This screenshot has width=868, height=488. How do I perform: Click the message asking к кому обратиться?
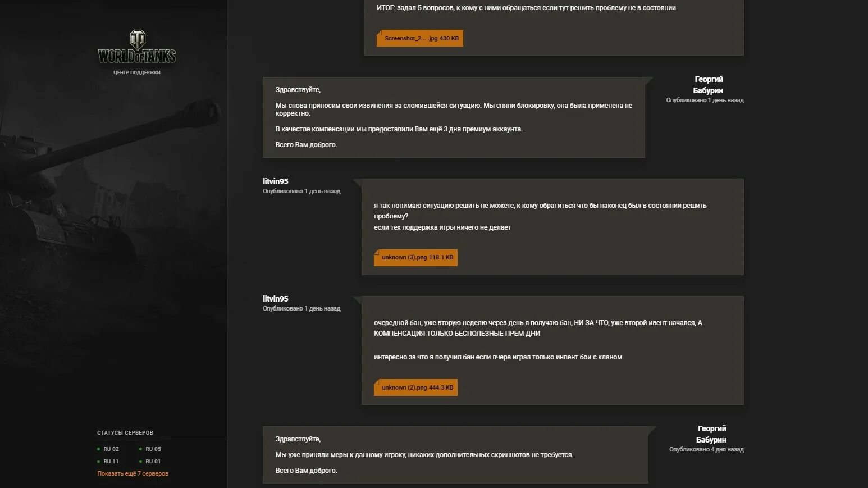[x=552, y=227]
